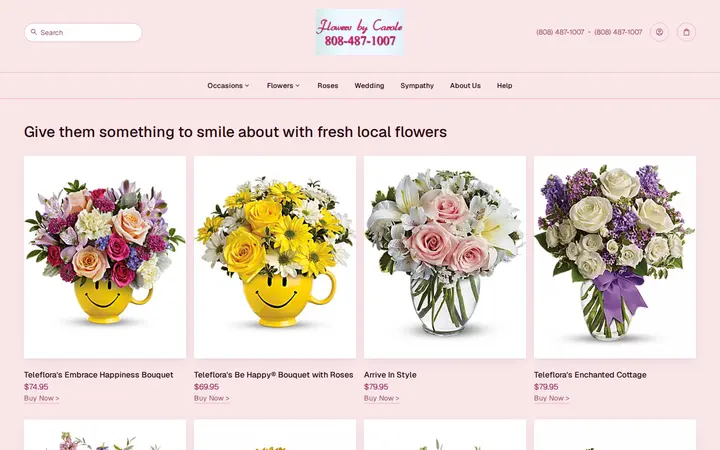Open Teleflora's Embrace Happiness Bouquet title
This screenshot has width=720, height=450.
click(x=99, y=375)
